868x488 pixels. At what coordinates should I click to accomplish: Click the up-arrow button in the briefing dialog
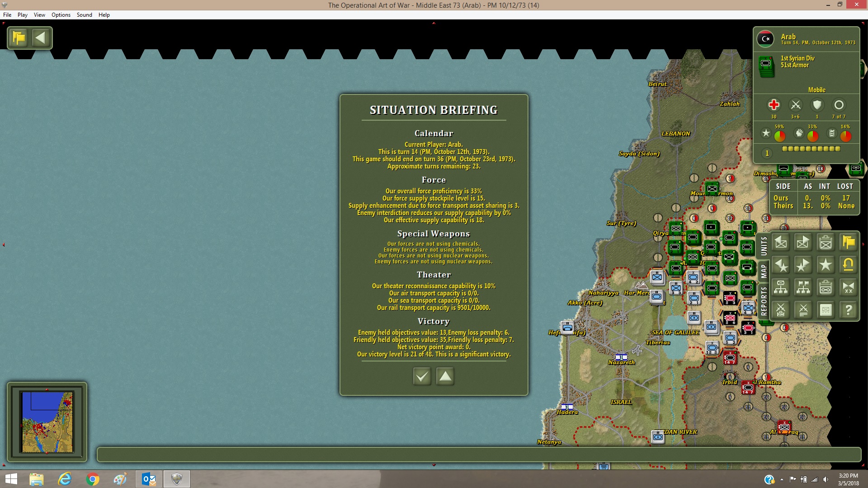click(445, 376)
